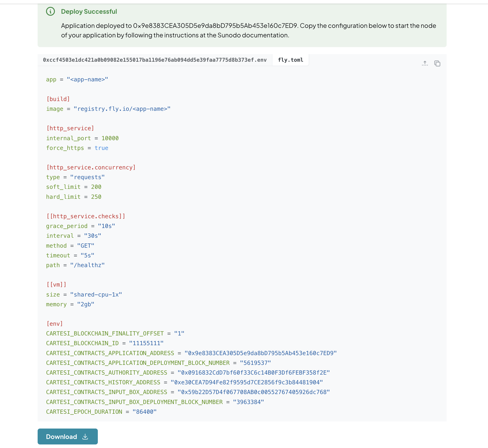Screen dimensions: 488x448
Task: Click the copy to clipboard icon
Action: click(438, 63)
